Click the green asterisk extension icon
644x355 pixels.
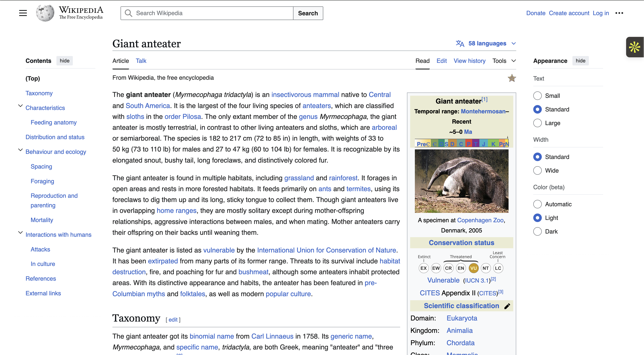point(634,47)
